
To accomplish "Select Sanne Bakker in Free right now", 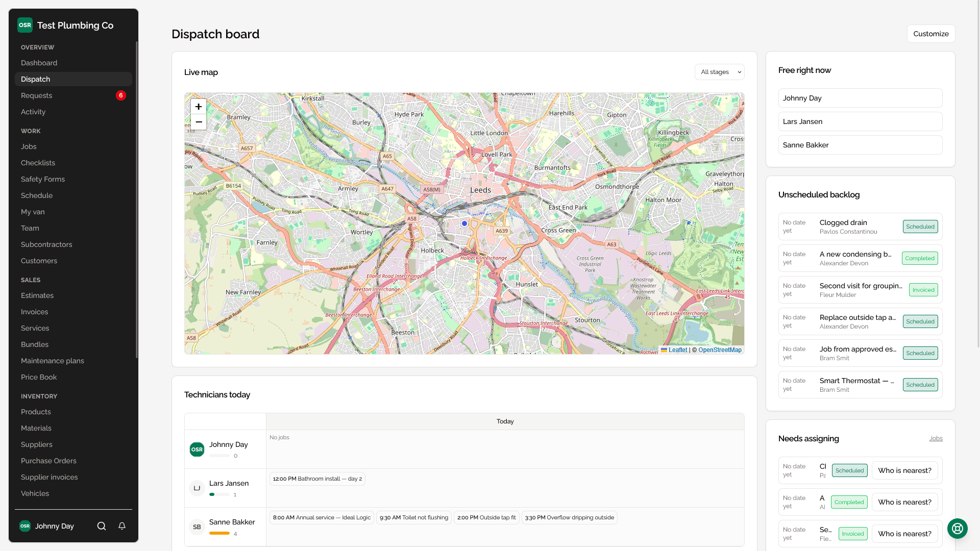I will [x=861, y=145].
